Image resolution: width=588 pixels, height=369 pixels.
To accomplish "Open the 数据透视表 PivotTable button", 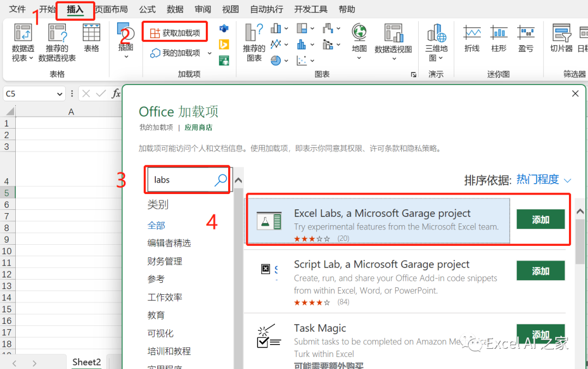I will [23, 43].
